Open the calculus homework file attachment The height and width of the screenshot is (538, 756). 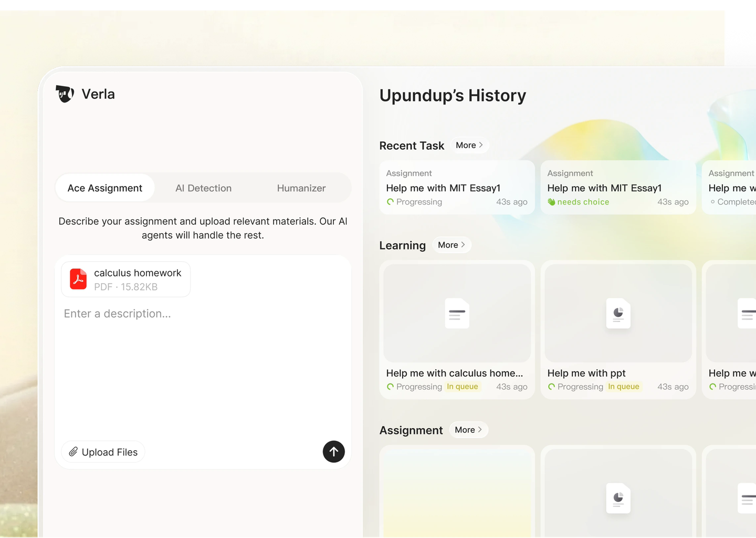[126, 280]
